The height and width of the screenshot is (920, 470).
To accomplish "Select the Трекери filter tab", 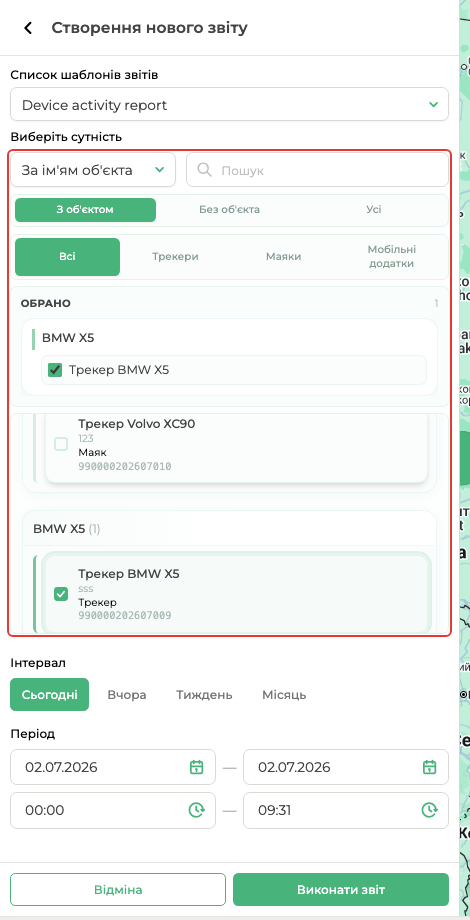I will pos(175,256).
